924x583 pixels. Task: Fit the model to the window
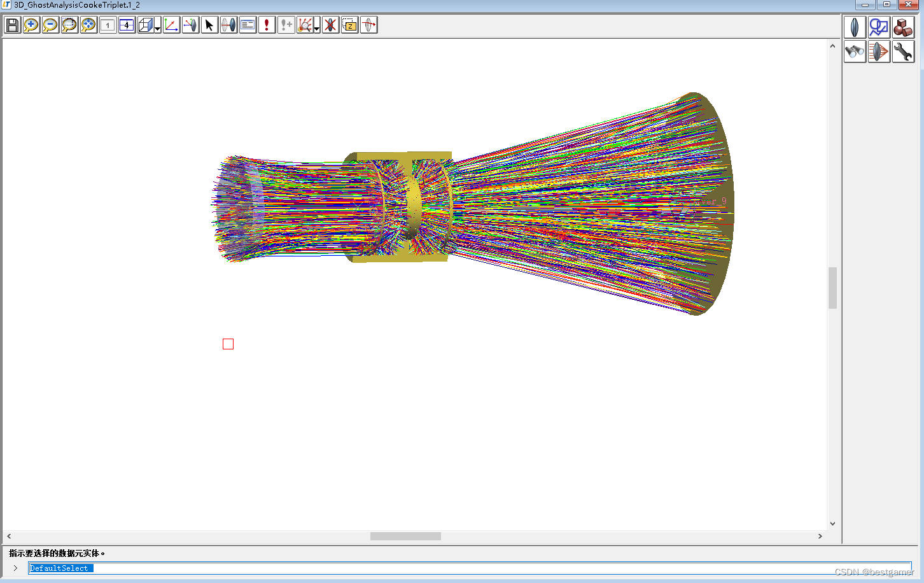click(88, 25)
